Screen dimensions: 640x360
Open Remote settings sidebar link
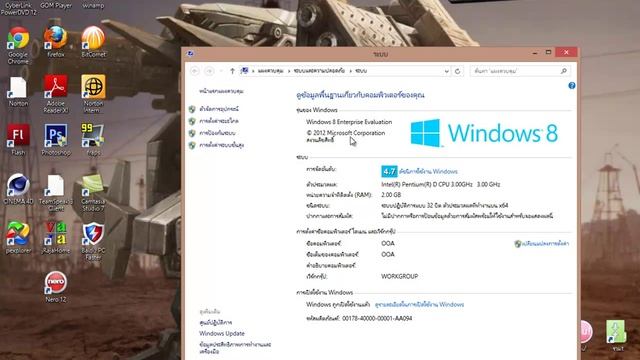click(219, 121)
